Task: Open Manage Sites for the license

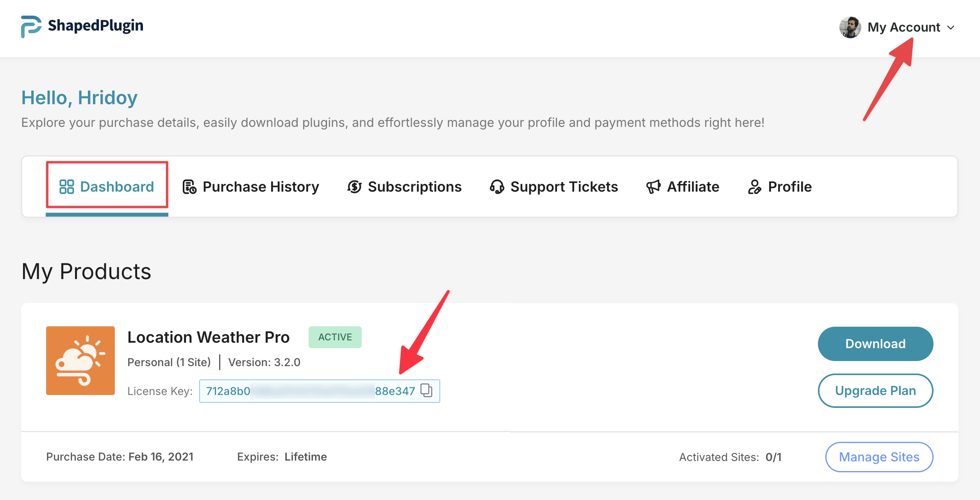Action: tap(879, 457)
